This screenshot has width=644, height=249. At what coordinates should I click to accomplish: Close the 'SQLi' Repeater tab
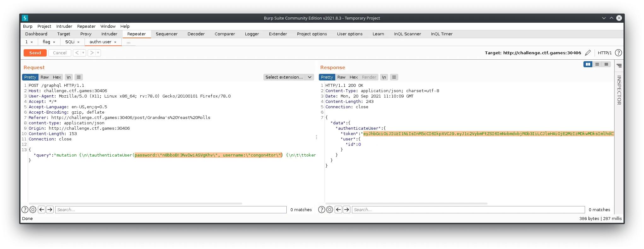[79, 42]
